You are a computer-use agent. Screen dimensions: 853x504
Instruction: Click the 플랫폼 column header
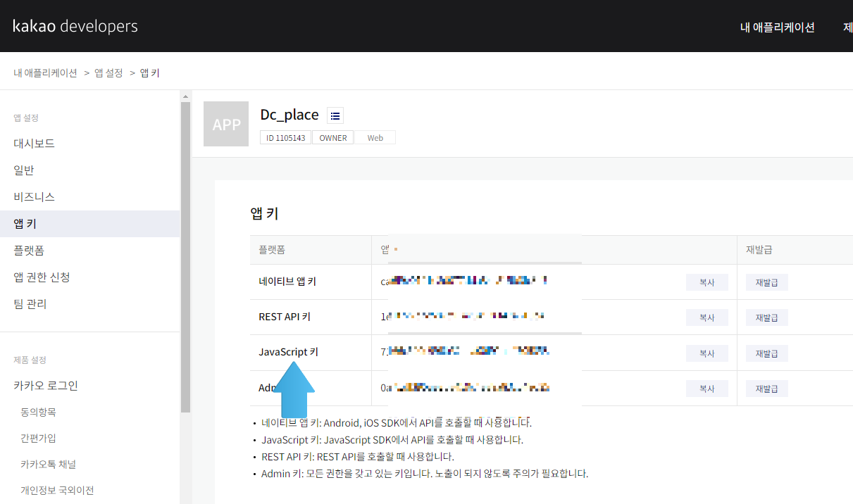click(272, 250)
